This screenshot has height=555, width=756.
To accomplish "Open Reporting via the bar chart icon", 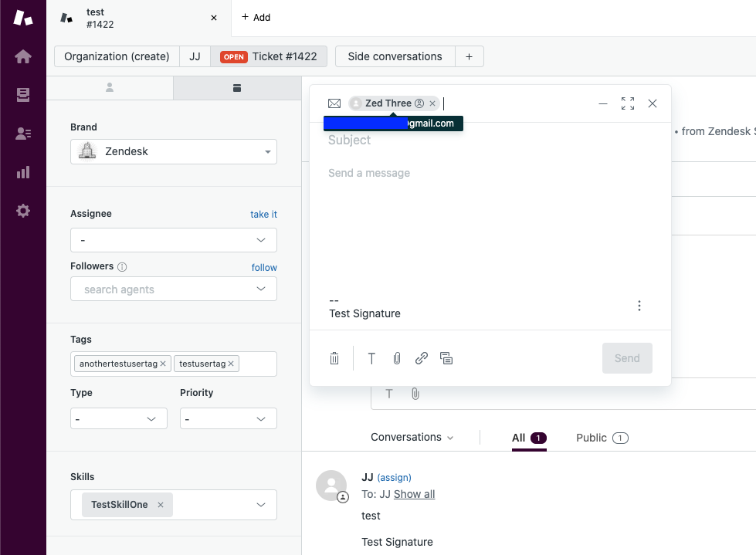I will [x=22, y=172].
